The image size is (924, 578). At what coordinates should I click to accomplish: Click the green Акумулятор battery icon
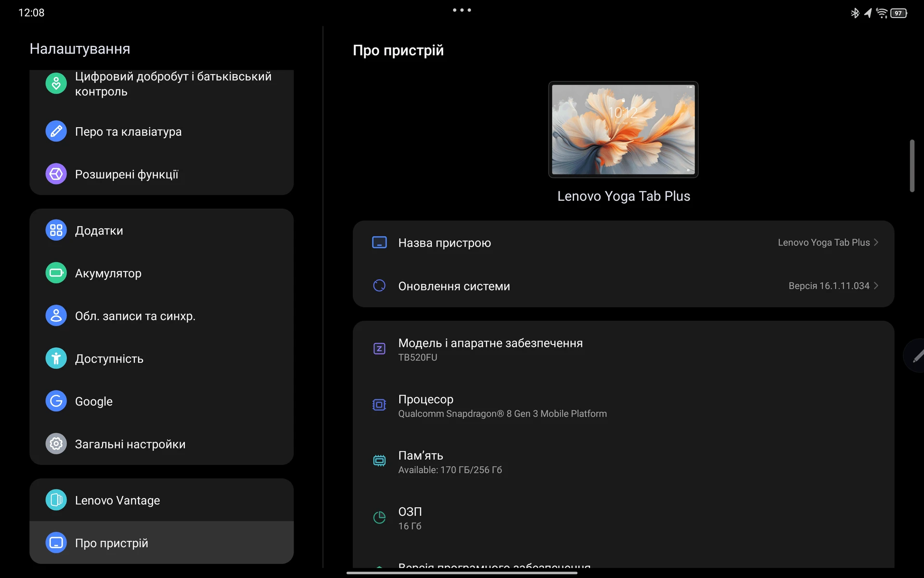(56, 273)
